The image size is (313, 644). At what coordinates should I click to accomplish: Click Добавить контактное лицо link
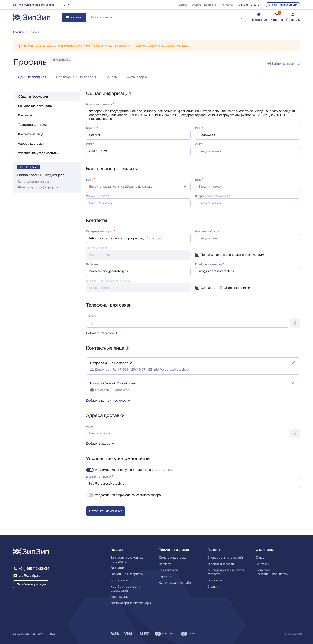point(106,401)
